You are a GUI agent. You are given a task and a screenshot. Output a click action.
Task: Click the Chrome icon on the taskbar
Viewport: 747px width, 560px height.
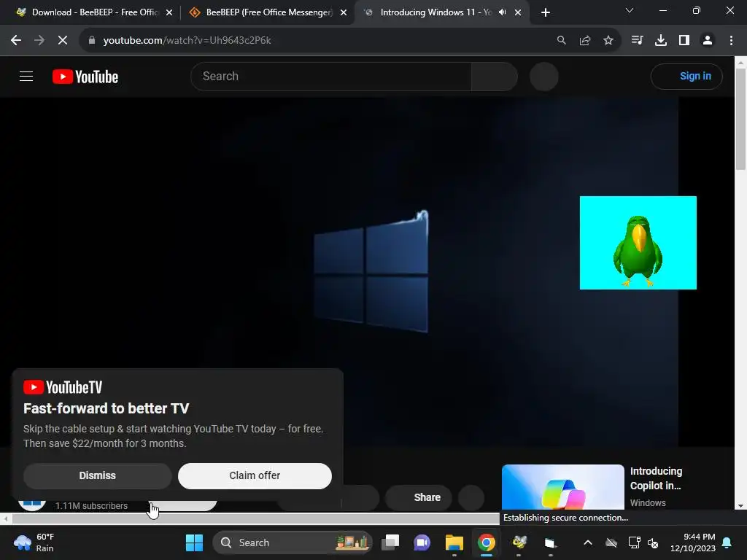pyautogui.click(x=487, y=542)
